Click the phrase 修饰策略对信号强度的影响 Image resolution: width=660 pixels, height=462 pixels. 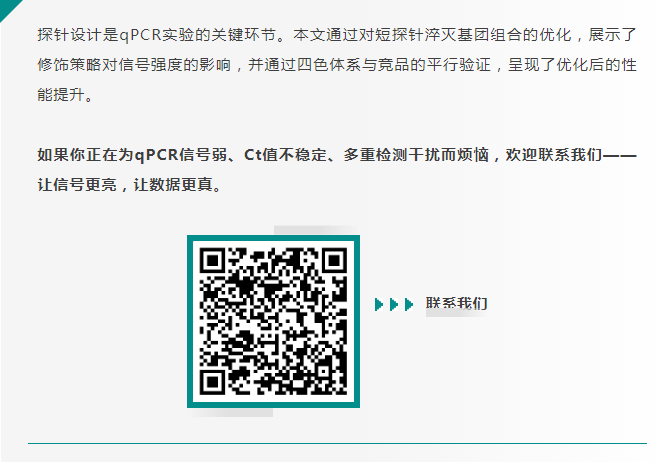pyautogui.click(x=134, y=65)
